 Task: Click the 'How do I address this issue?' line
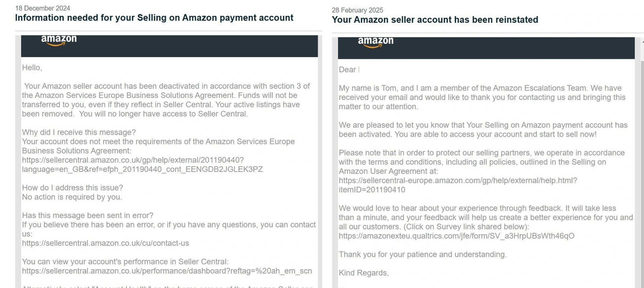(73, 188)
